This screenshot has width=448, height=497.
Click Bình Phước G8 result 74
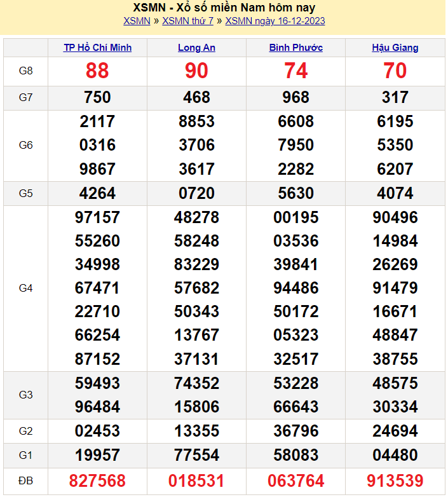[x=295, y=71]
